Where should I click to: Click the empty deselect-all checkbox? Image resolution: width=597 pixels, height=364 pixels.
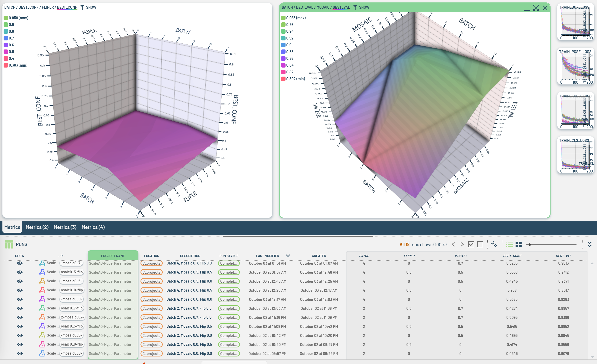click(480, 244)
